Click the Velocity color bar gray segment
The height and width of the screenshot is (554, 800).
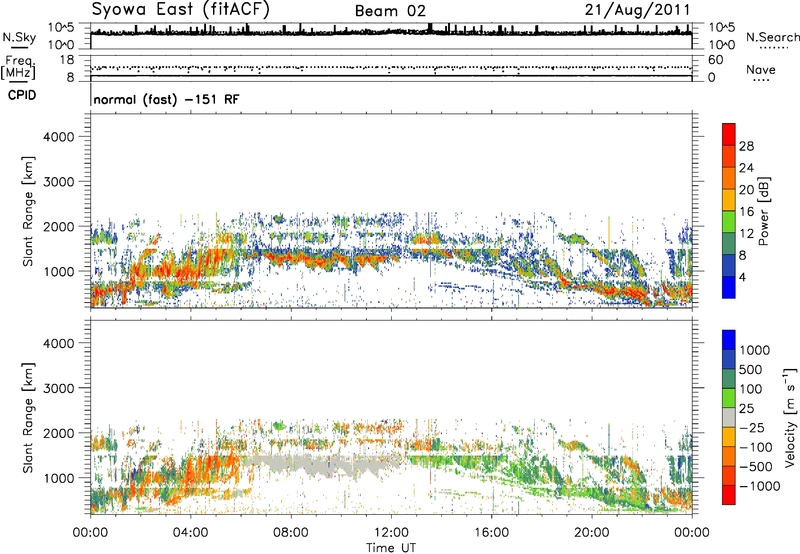pos(729,418)
